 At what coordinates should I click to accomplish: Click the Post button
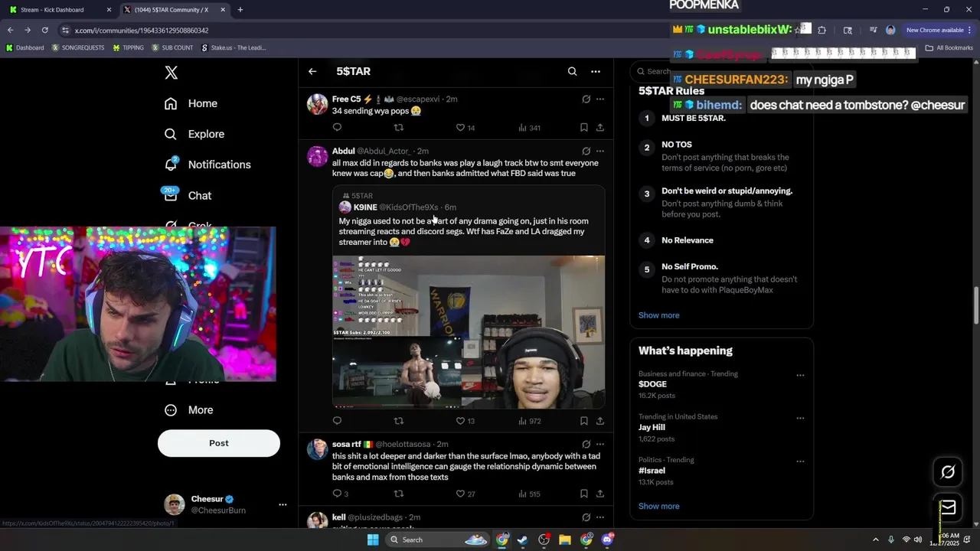[219, 443]
